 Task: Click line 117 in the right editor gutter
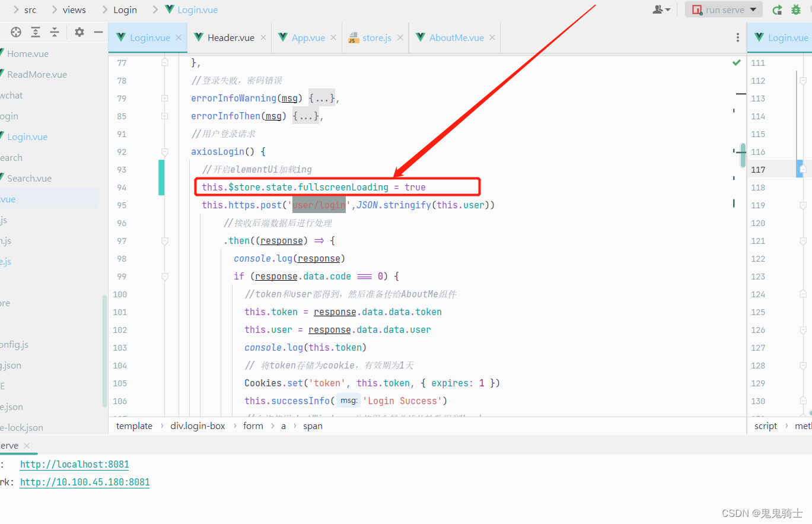click(758, 169)
